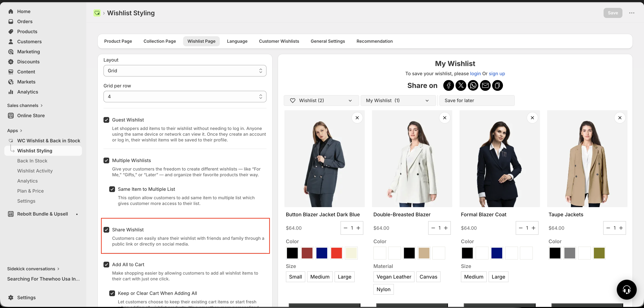Open the three-dot more actions menu
This screenshot has height=308, width=644.
(632, 13)
